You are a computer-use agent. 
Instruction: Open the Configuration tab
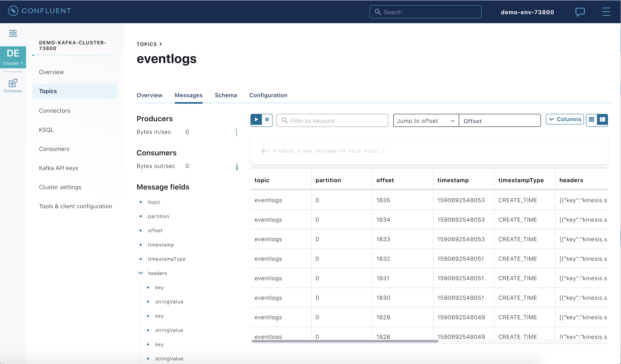tap(268, 95)
